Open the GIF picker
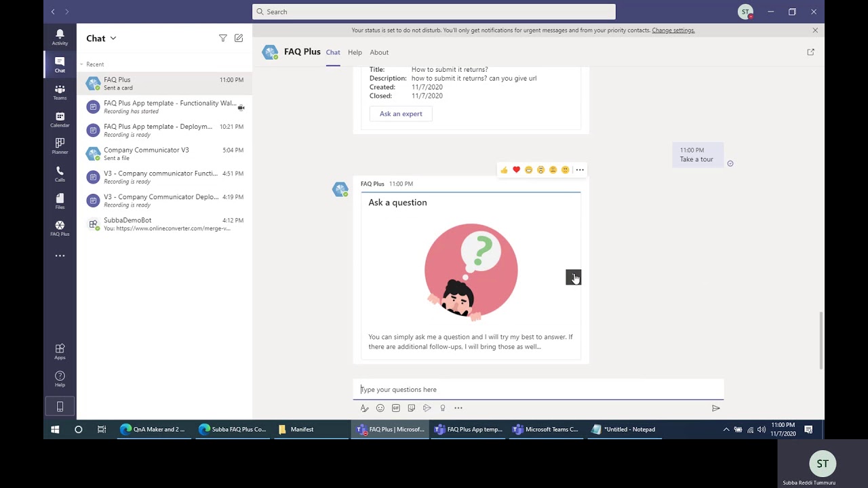Screen dimensions: 868x488 (x=396, y=408)
